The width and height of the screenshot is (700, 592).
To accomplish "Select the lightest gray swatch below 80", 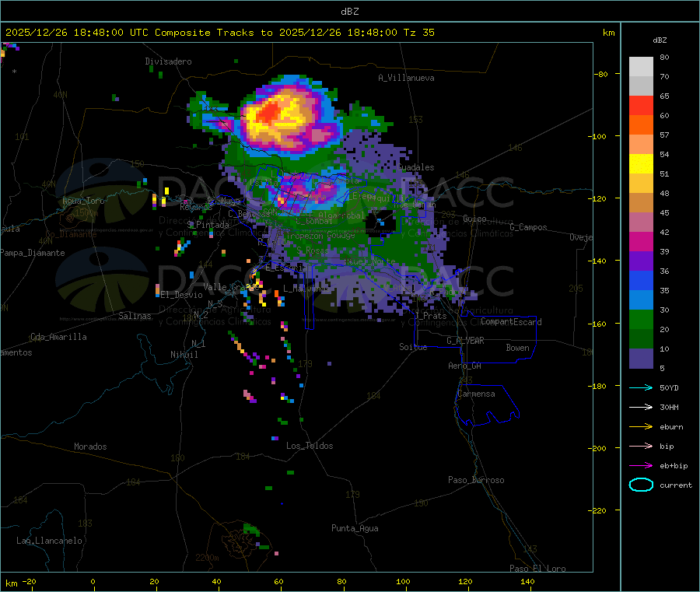I will pyautogui.click(x=641, y=67).
